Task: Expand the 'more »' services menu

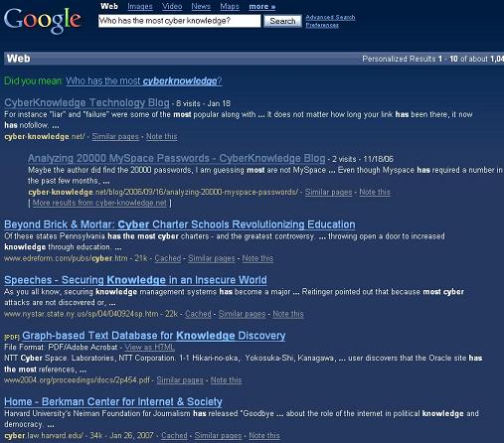Action: coord(261,6)
